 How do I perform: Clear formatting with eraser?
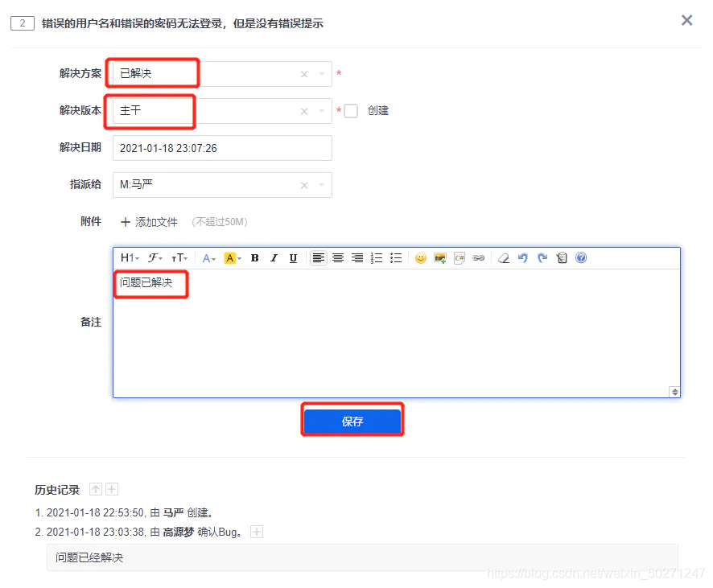(x=504, y=258)
